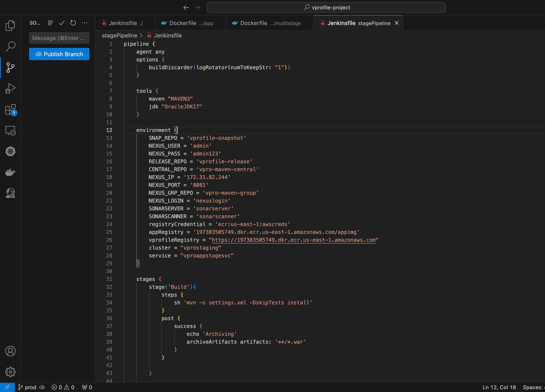545x392 pixels.
Task: Click the commit message input field
Action: pos(59,38)
